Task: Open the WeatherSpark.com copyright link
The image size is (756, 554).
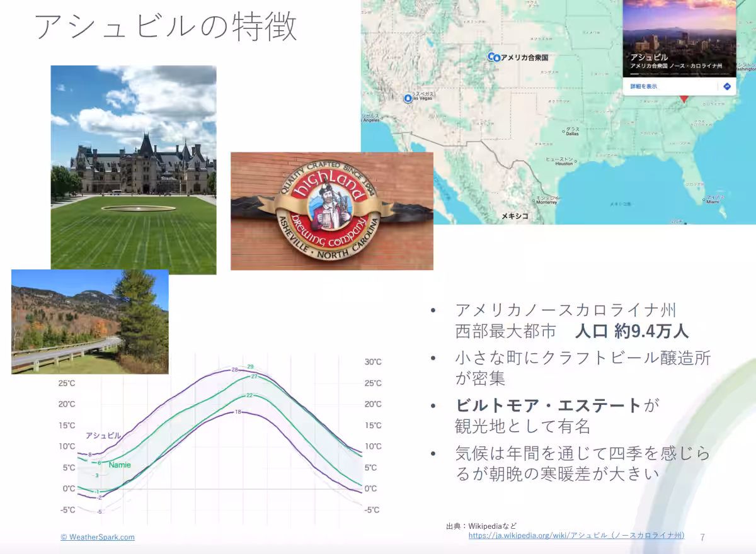Action: click(x=98, y=537)
